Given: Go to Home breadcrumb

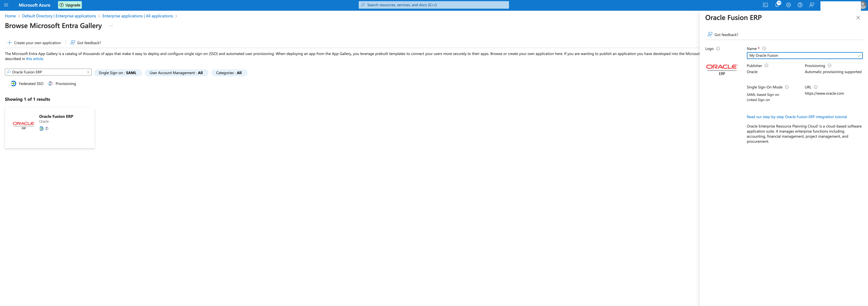Looking at the screenshot, I should (x=10, y=16).
